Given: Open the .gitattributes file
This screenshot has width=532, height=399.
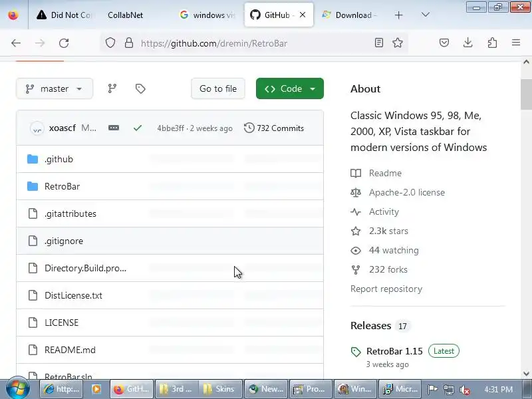Looking at the screenshot, I should coord(70,213).
